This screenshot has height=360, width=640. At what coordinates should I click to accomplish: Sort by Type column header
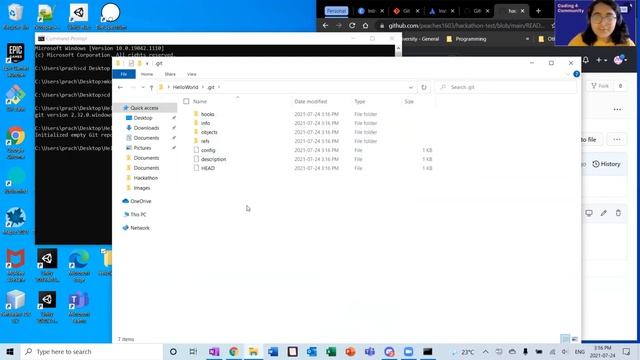360,101
